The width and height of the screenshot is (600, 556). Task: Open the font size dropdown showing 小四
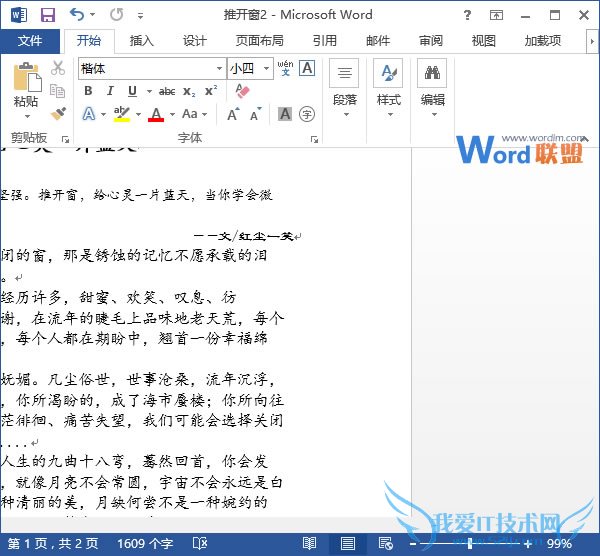click(248, 68)
